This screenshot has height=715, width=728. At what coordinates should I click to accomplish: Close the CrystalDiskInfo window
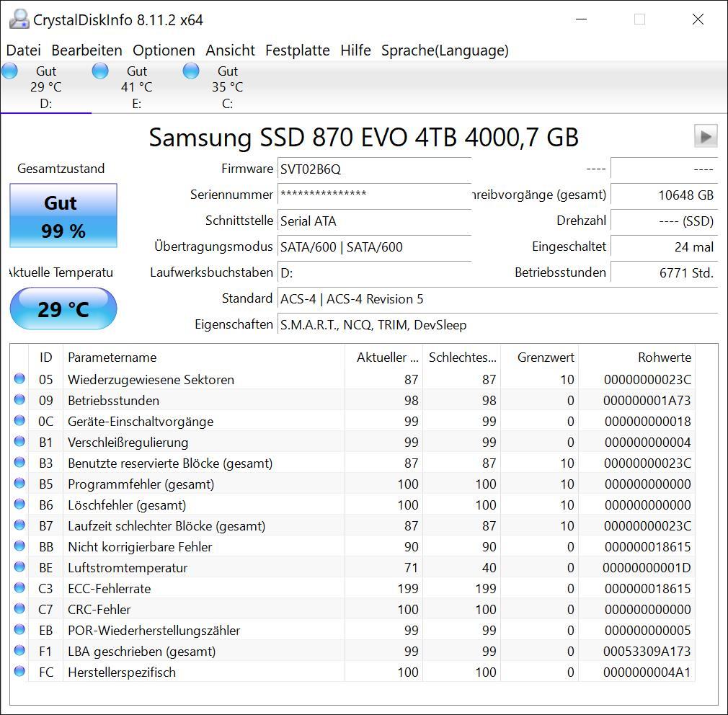pos(698,19)
